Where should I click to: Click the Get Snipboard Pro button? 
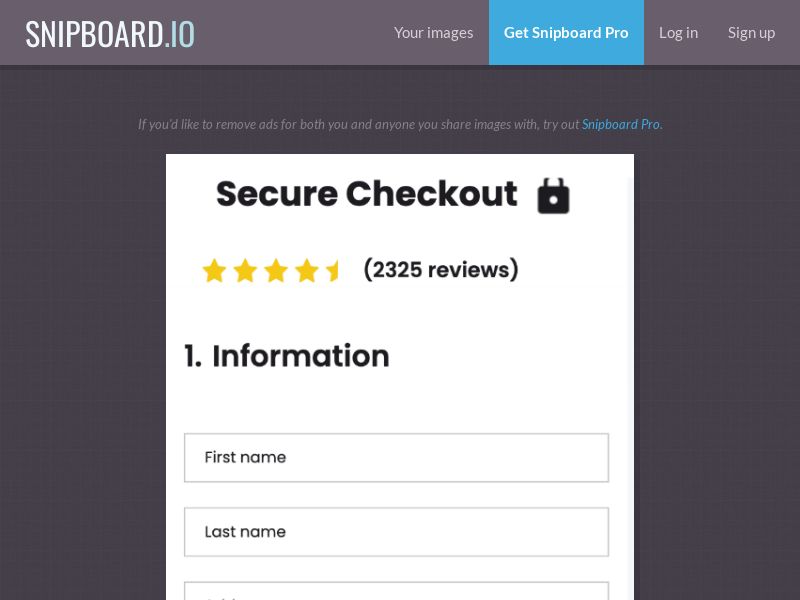pos(566,33)
